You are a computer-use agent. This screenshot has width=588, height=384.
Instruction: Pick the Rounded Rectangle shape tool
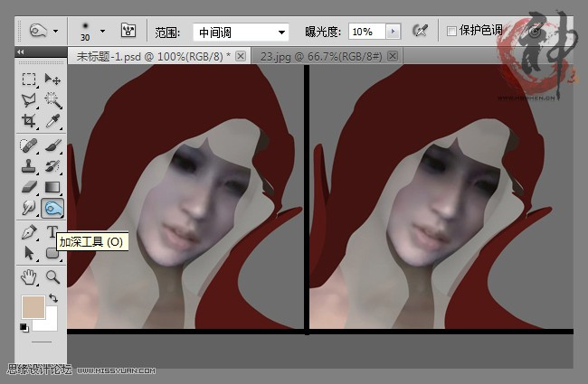[x=52, y=253]
